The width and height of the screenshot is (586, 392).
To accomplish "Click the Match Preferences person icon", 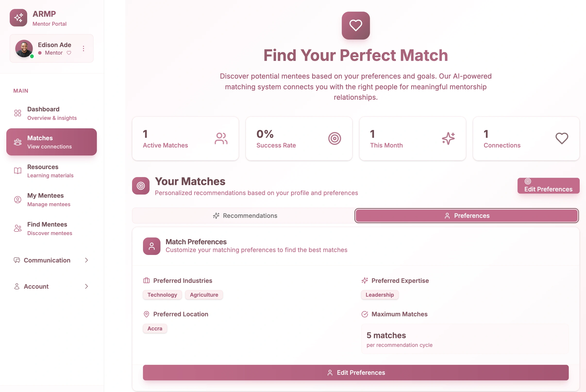I will pos(151,246).
